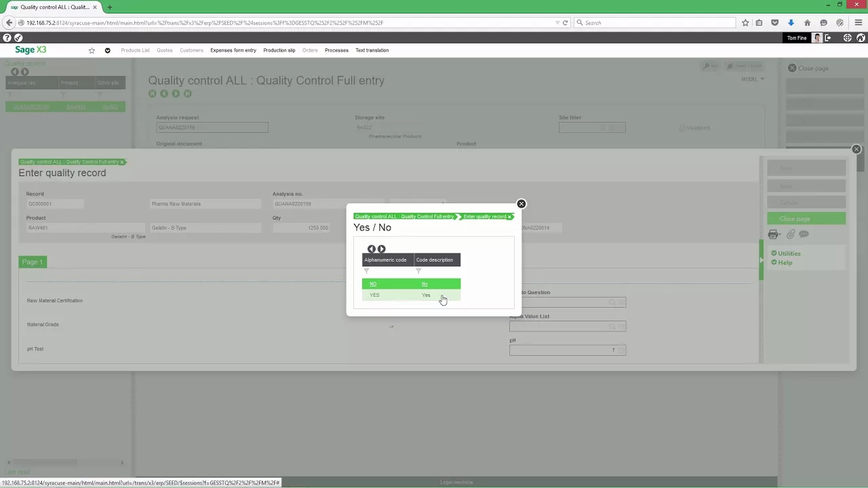868x488 pixels.
Task: Print the quality record
Action: coord(774,235)
